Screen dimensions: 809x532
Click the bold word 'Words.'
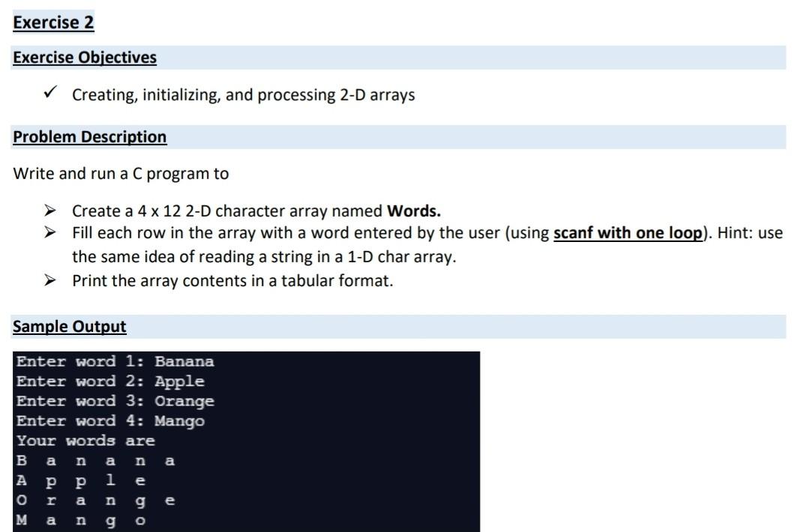click(x=414, y=211)
